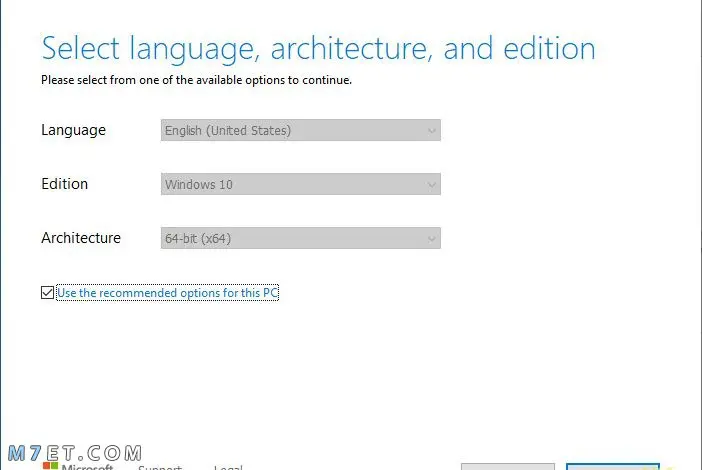This screenshot has width=702, height=470.
Task: Uncheck the recommended options checkbox
Action: pyautogui.click(x=47, y=292)
